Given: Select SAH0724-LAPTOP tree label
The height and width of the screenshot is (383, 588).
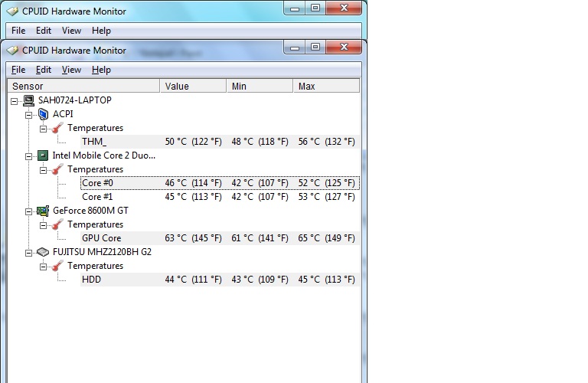Looking at the screenshot, I should 74,100.
